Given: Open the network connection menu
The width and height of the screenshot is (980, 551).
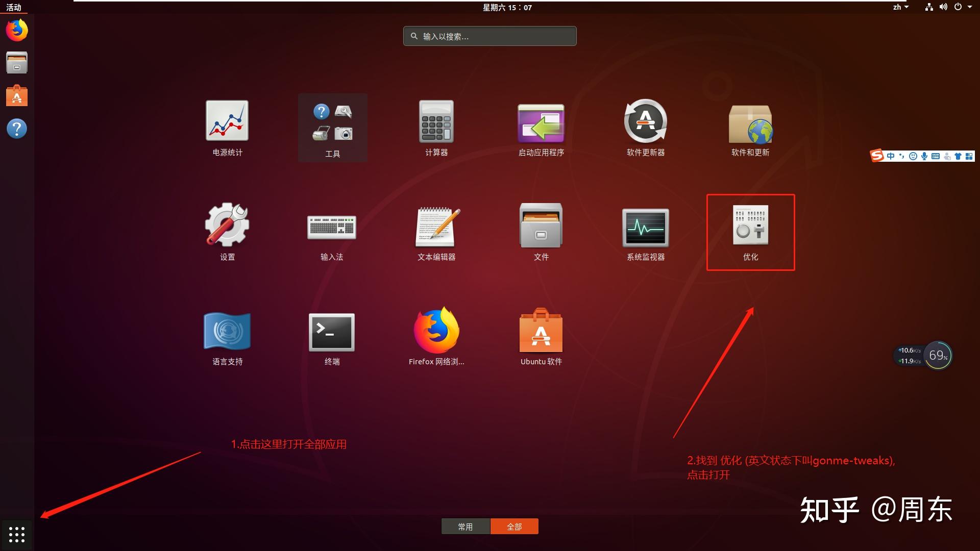Looking at the screenshot, I should [x=929, y=7].
